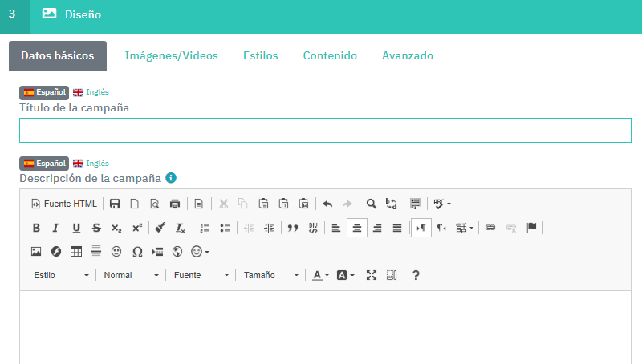This screenshot has width=642, height=364.
Task: Click the Insert Link chain icon
Action: click(x=490, y=228)
